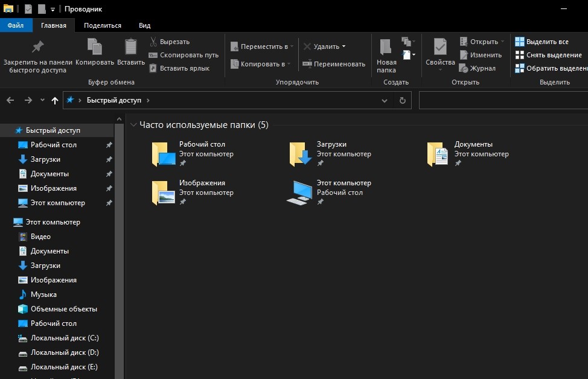This screenshot has height=379, width=588.
Task: Open the Move To (Переместить в) dropdown
Action: 263,46
